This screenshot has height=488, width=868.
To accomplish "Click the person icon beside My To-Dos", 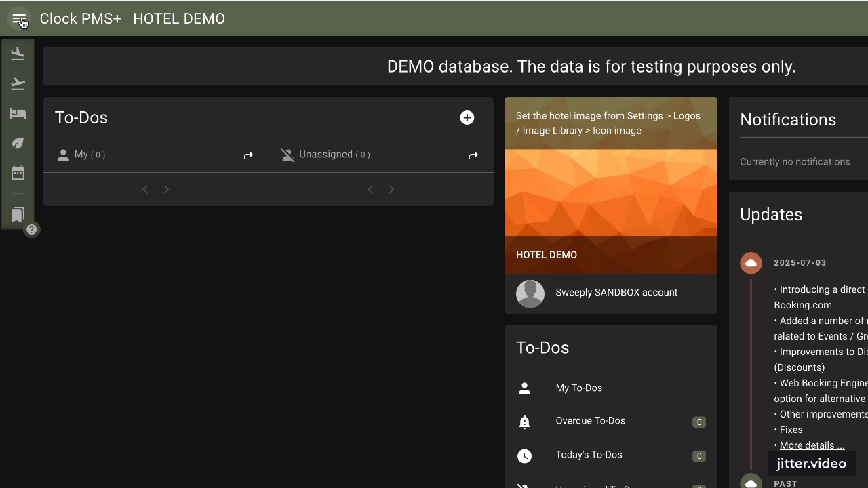I will [524, 388].
